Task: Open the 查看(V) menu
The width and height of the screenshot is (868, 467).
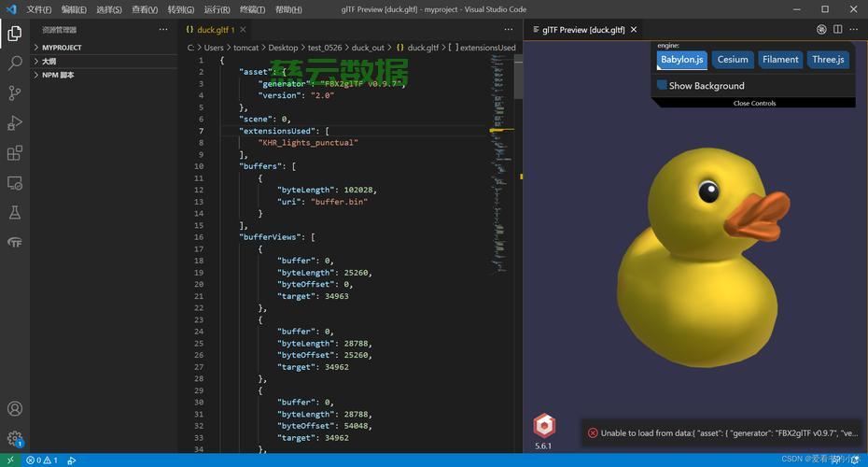Action: (x=145, y=9)
